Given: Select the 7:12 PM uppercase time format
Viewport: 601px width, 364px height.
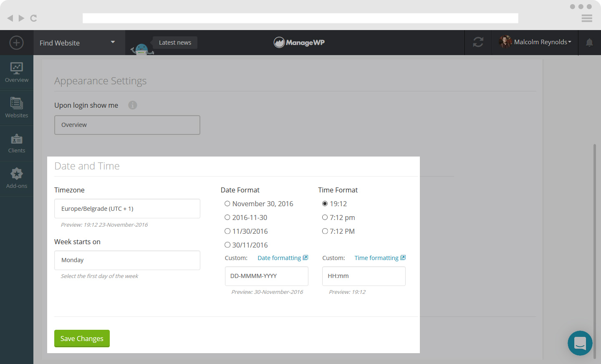Looking at the screenshot, I should pos(325,231).
